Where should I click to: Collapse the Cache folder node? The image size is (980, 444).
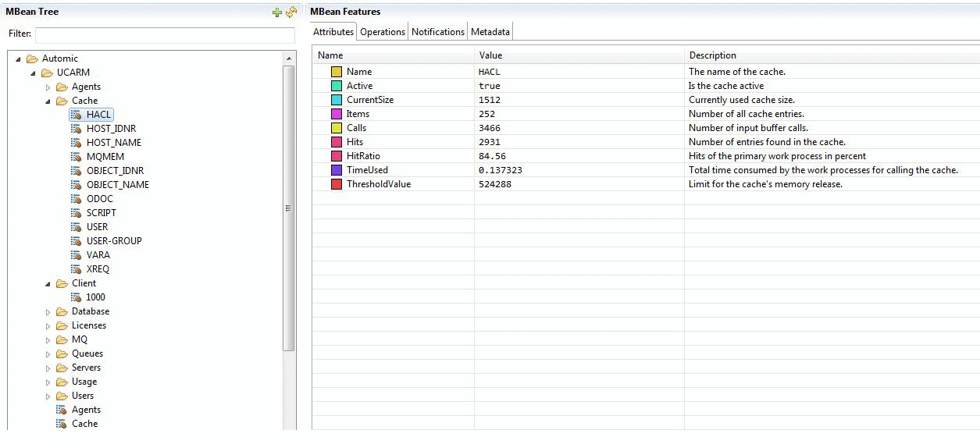(48, 101)
